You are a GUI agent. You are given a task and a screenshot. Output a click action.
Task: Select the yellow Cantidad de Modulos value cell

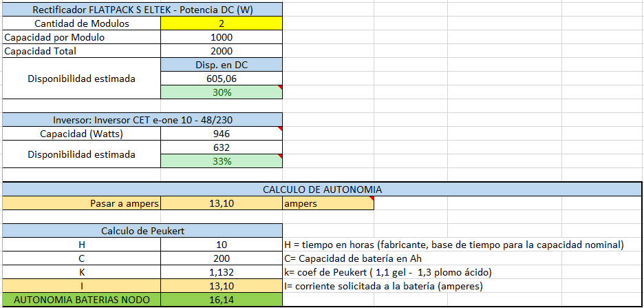click(x=222, y=23)
